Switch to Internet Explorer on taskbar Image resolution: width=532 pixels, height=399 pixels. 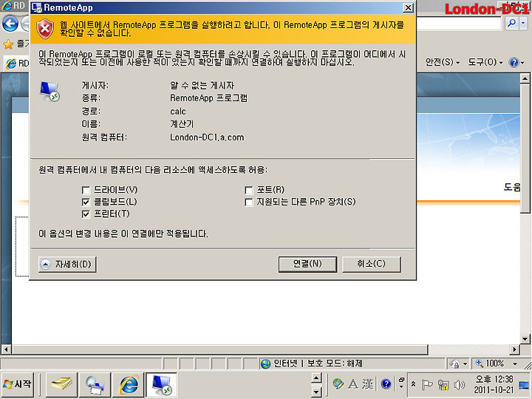coord(128,384)
